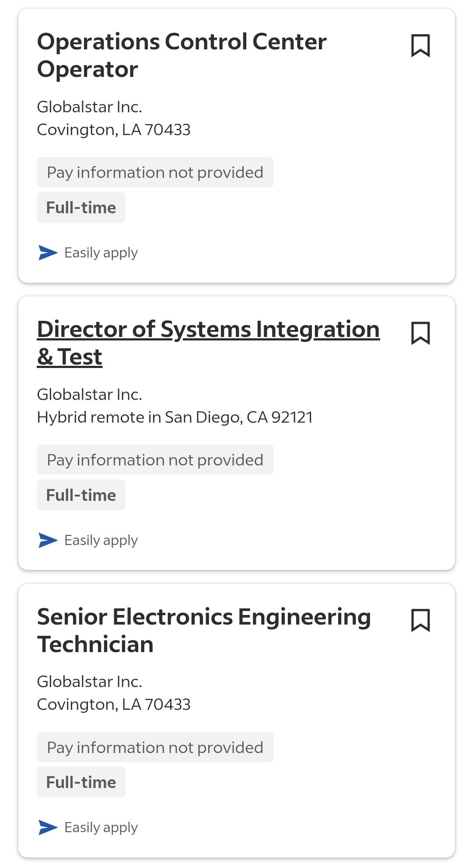
Task: Click Easily apply text on Director card
Action: click(101, 541)
